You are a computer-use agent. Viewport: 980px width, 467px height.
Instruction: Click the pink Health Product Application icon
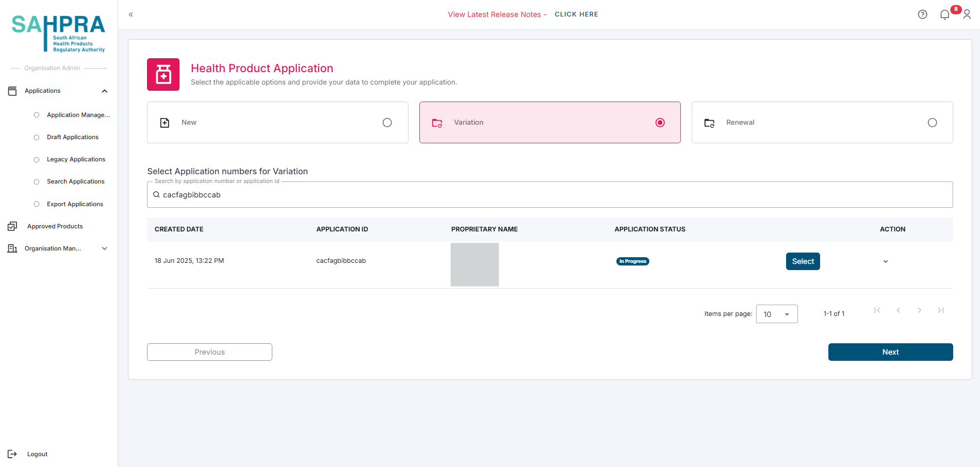pyautogui.click(x=163, y=74)
